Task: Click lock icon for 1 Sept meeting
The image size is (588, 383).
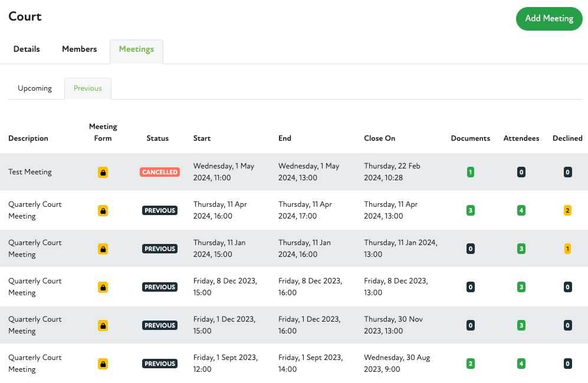Action: [x=103, y=364]
